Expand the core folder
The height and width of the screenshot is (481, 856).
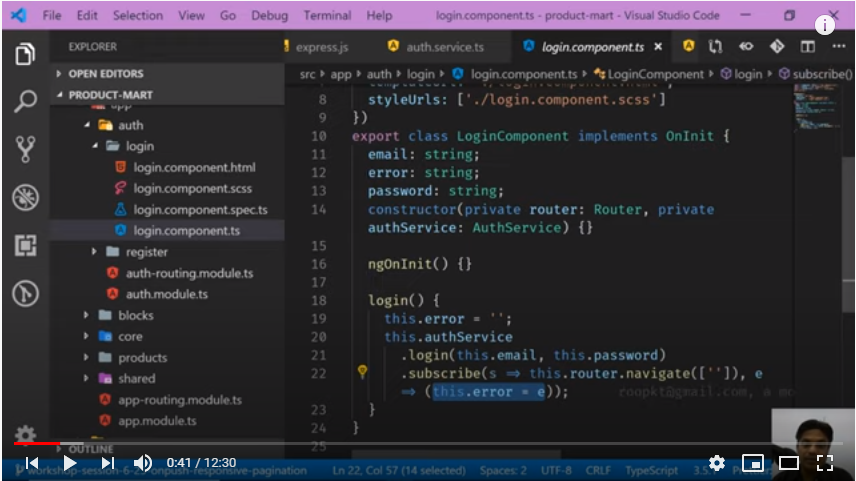coord(86,336)
